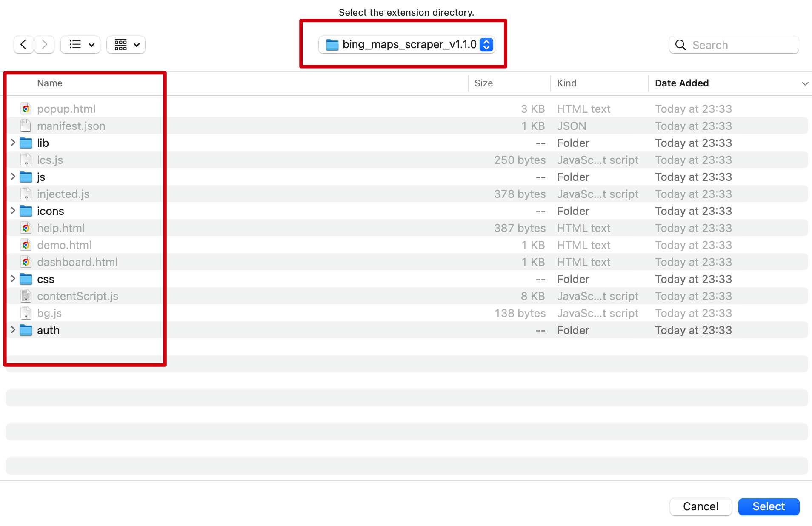812x526 pixels.
Task: Select the file name popup.html
Action: pos(66,109)
